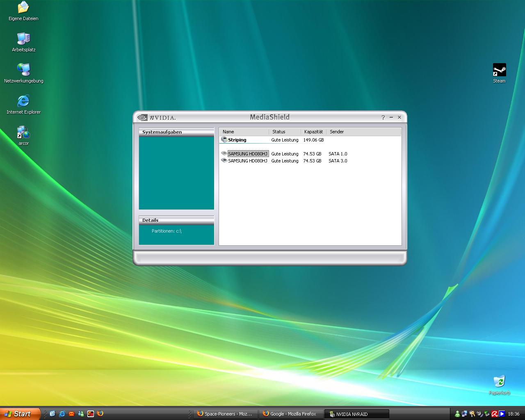
Task: Click the Systemaufgaben panel header
Action: pyautogui.click(x=176, y=132)
